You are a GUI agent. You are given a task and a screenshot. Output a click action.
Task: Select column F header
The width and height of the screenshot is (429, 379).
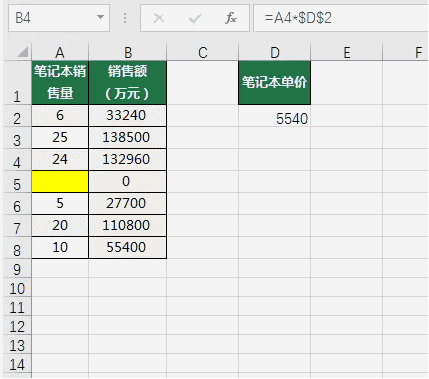click(x=406, y=52)
